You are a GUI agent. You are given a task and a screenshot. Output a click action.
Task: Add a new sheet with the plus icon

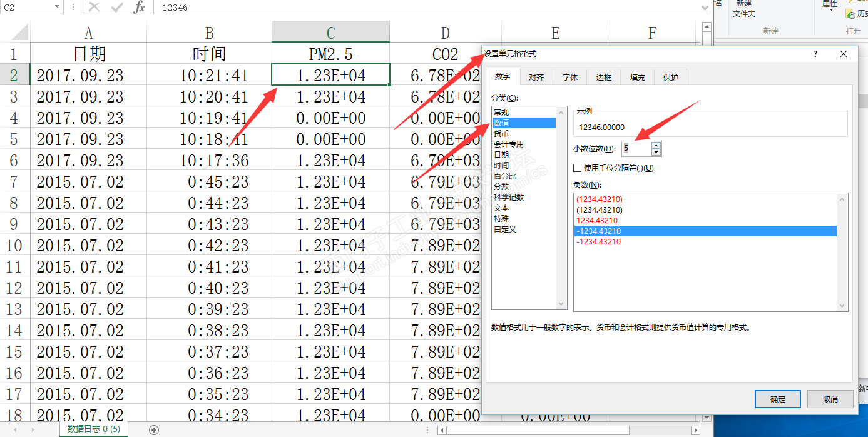[x=154, y=429]
